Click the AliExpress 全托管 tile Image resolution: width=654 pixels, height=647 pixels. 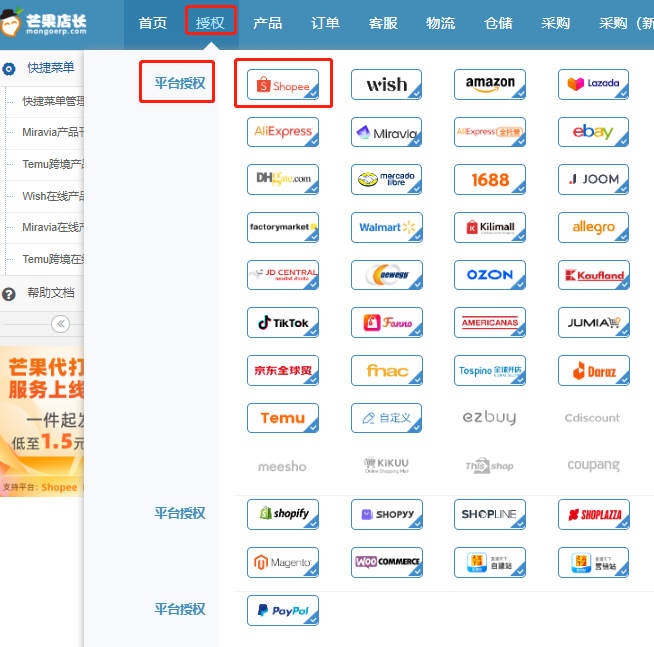click(x=490, y=132)
